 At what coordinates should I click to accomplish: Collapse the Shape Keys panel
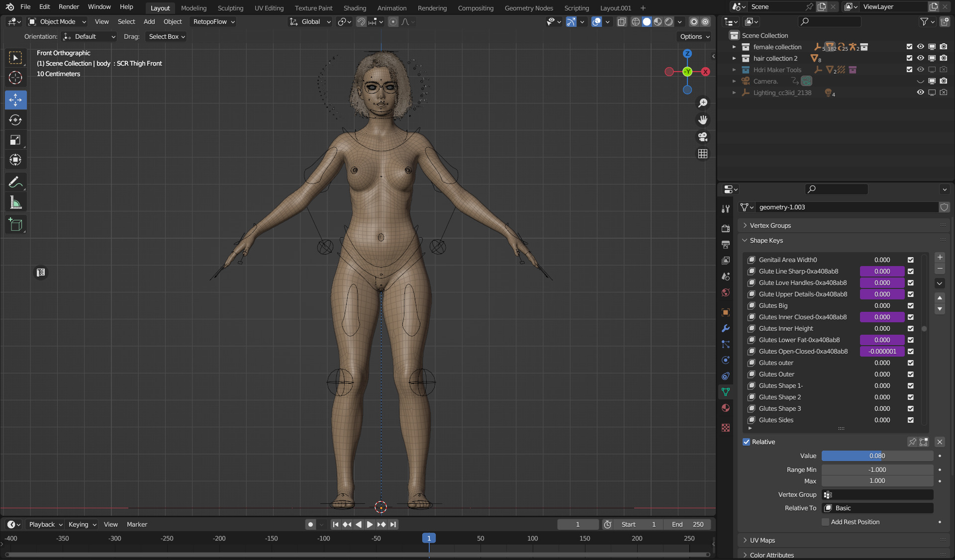pyautogui.click(x=766, y=241)
